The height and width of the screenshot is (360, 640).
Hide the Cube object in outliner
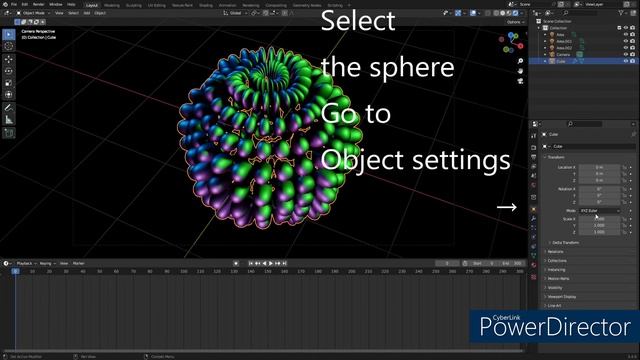(626, 61)
